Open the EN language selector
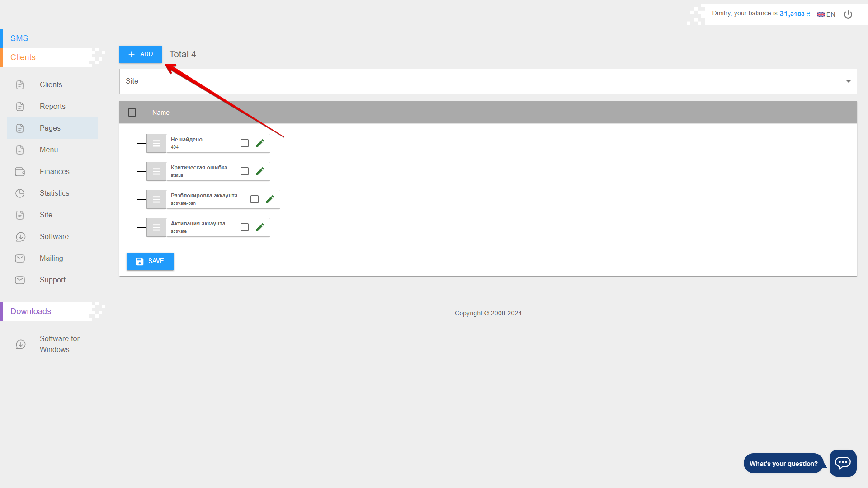Viewport: 868px width, 488px height. 826,14
